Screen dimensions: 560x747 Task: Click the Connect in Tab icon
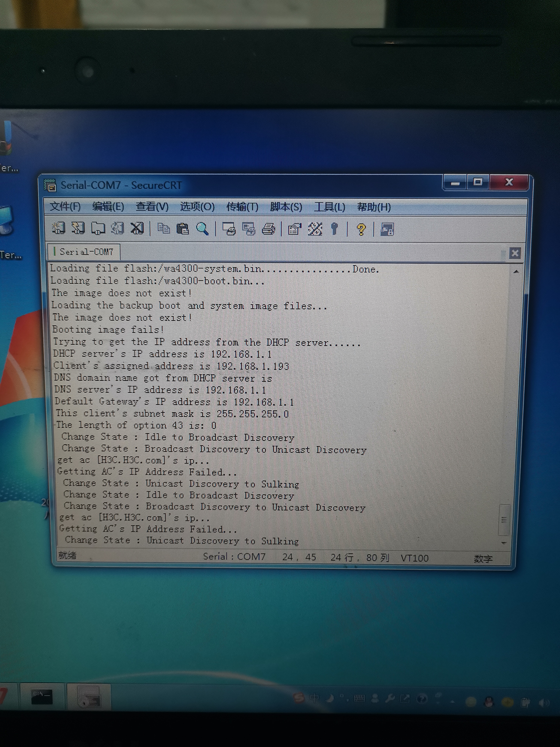click(x=98, y=229)
